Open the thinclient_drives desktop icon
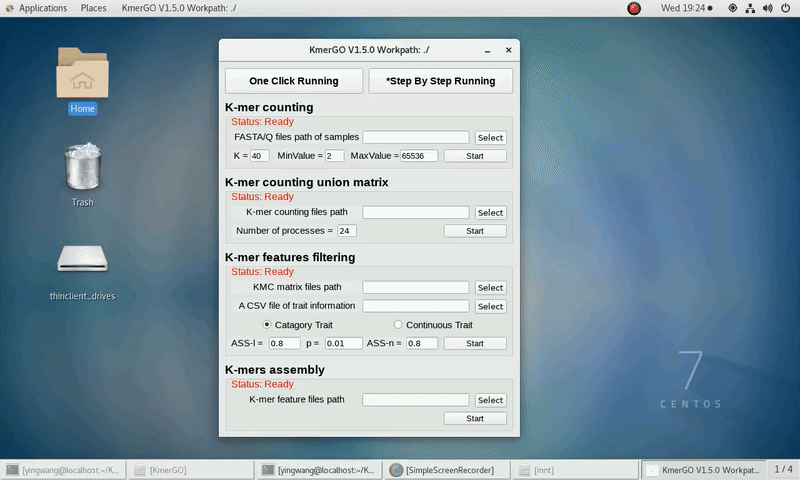 tap(82, 272)
